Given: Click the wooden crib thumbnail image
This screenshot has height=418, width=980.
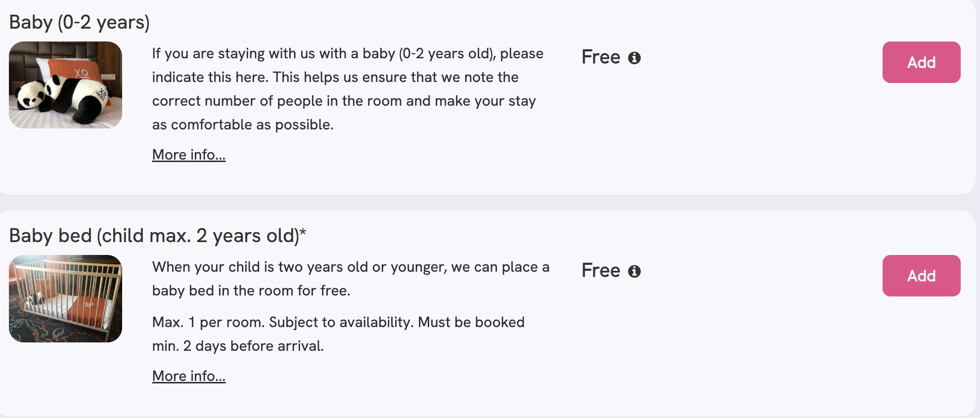Looking at the screenshot, I should 65,298.
